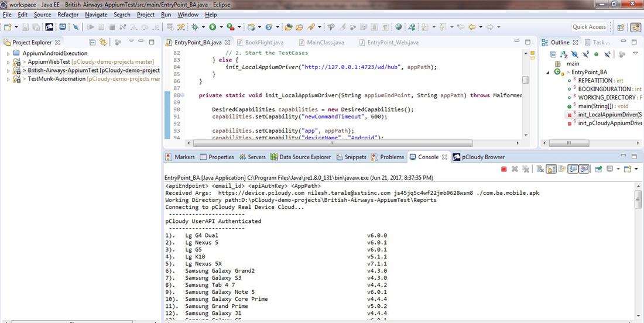Toggle show console when standard error changes
Image resolution: width=644 pixels, height=323 pixels.
click(x=584, y=169)
